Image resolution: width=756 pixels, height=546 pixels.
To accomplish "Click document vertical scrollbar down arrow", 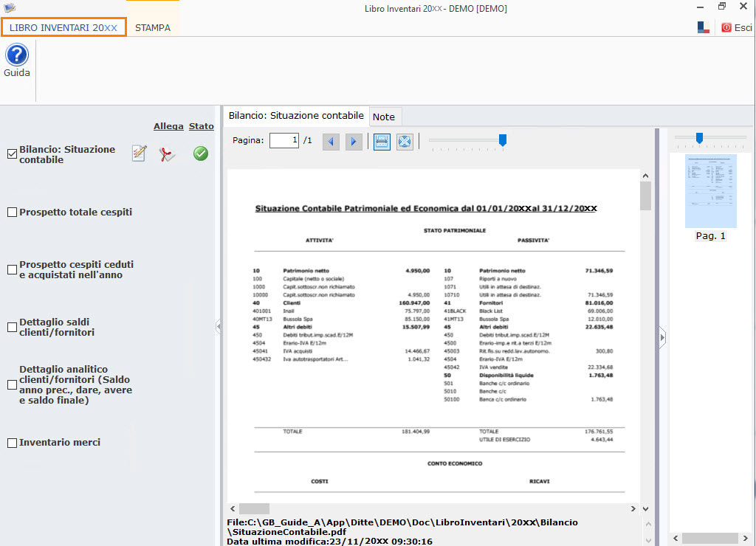I will pyautogui.click(x=645, y=509).
